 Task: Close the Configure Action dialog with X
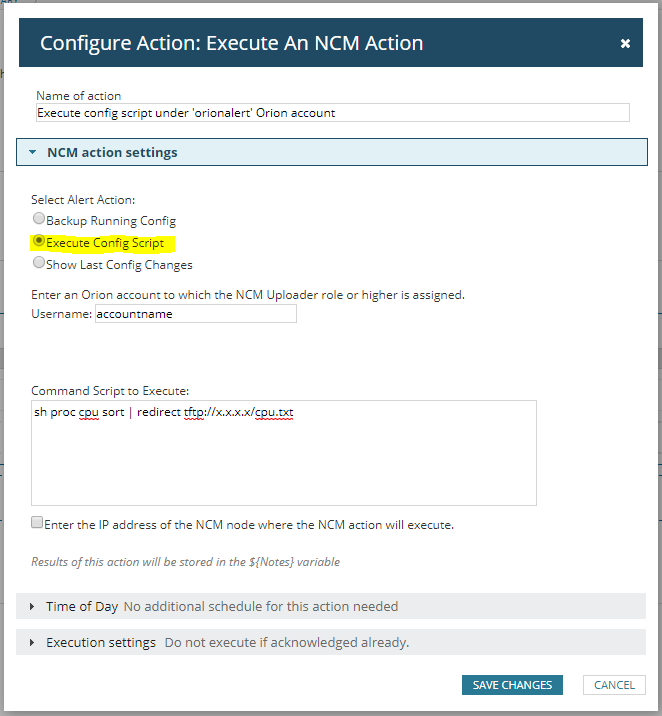coord(625,44)
